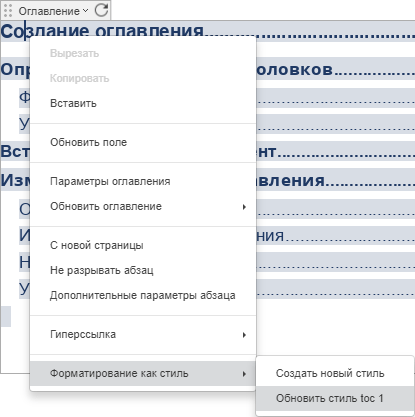Select Вставить from the context menu
This screenshot has height=417, width=415.
click(x=143, y=103)
